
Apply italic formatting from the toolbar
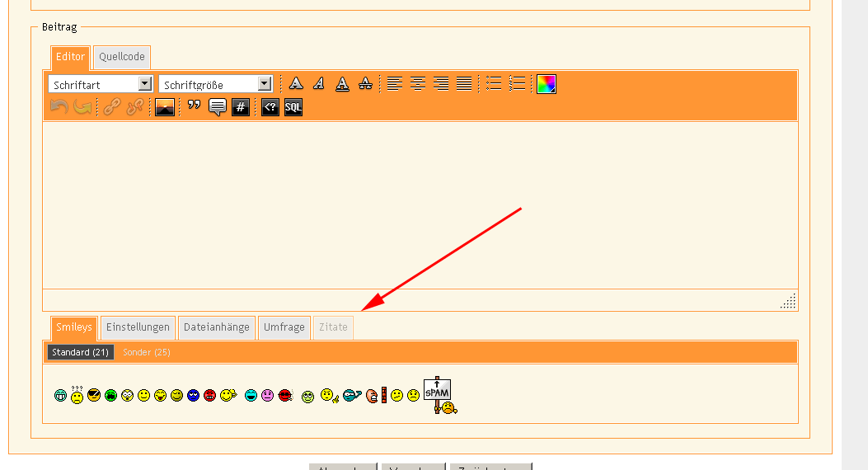[x=319, y=83]
